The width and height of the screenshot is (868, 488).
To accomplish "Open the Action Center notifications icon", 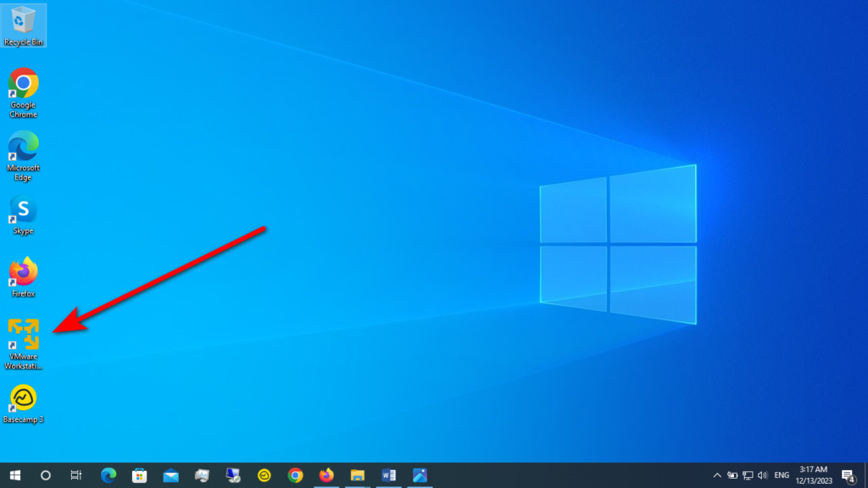I will pos(849,475).
